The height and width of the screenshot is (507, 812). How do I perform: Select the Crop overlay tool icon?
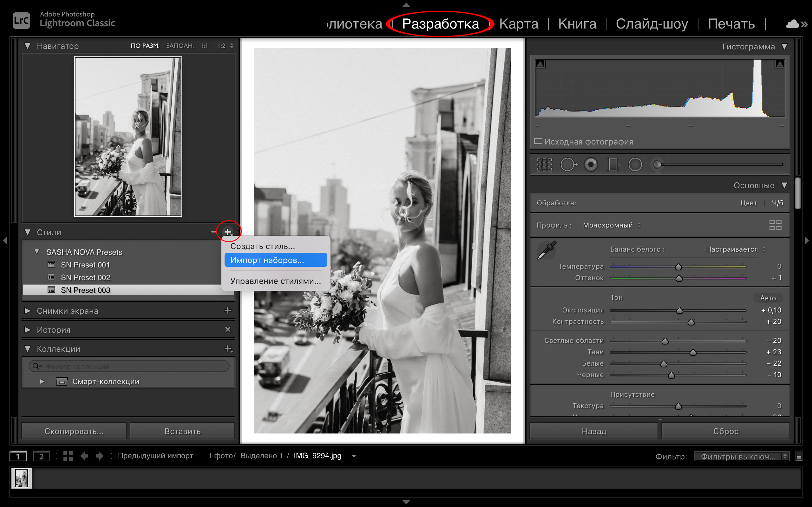click(544, 165)
